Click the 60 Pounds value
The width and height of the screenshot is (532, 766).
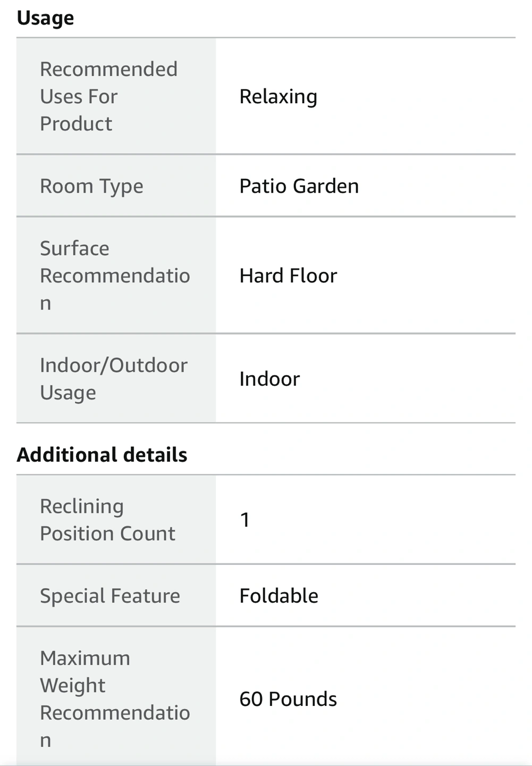[288, 699]
